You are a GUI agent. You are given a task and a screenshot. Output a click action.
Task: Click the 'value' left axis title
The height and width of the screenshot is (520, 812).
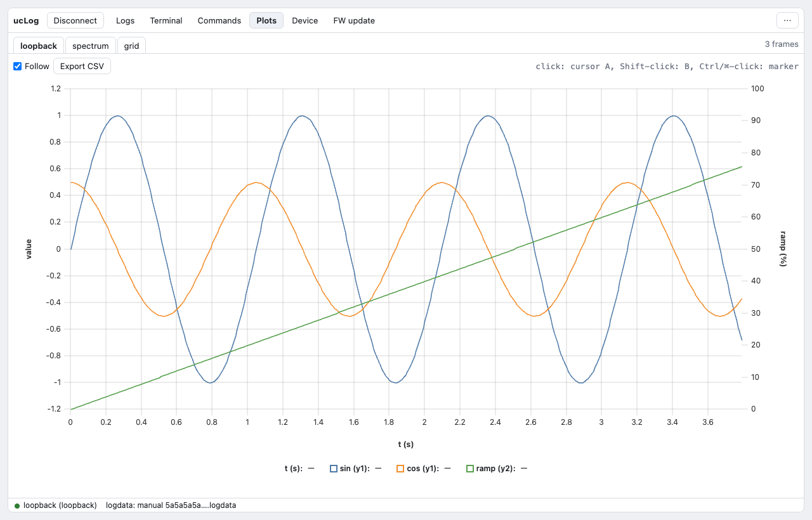pyautogui.click(x=29, y=249)
